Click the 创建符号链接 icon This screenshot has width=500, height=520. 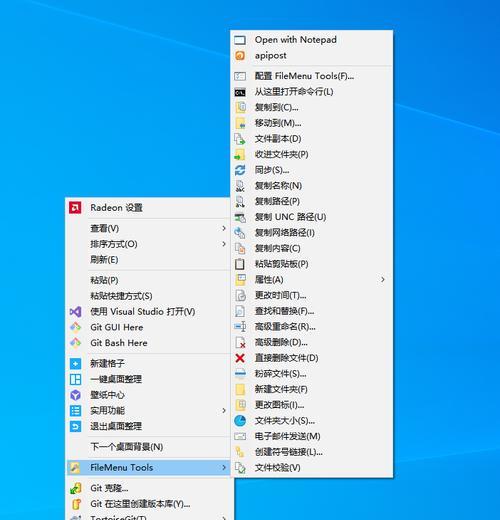click(x=240, y=452)
